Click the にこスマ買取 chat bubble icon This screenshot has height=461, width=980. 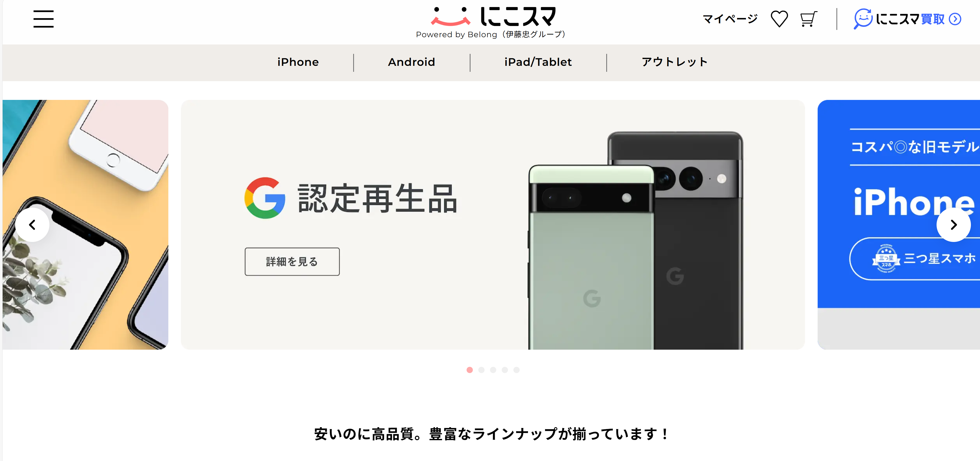863,19
